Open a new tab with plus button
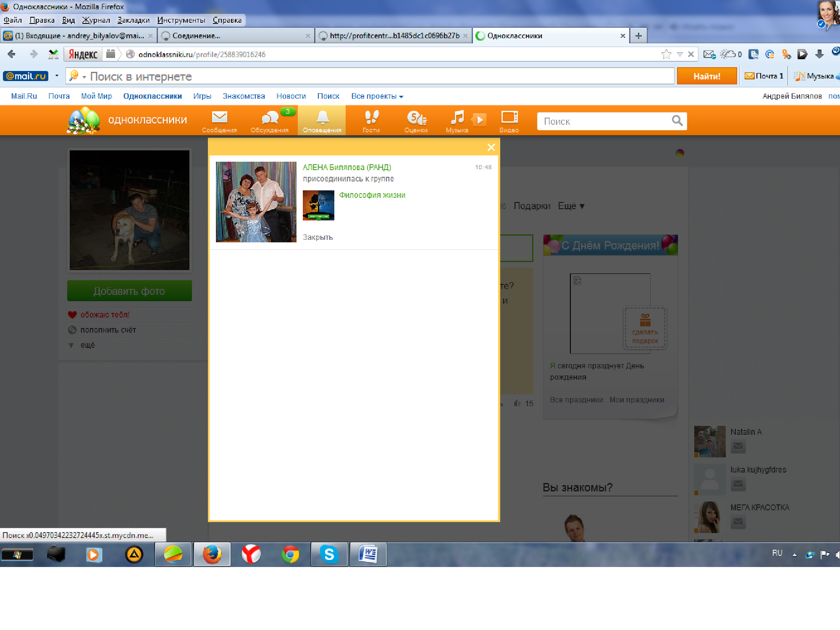This screenshot has height=630, width=840. coord(638,36)
